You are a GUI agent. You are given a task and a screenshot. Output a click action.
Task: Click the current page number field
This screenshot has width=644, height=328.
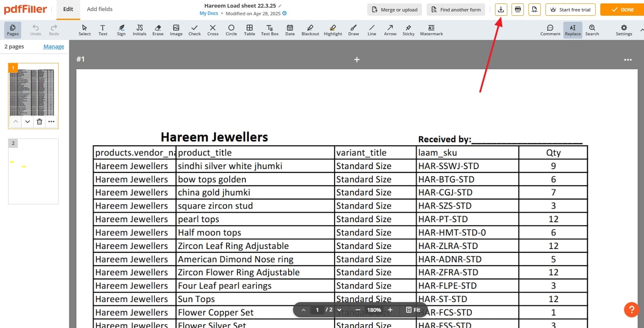pyautogui.click(x=317, y=310)
